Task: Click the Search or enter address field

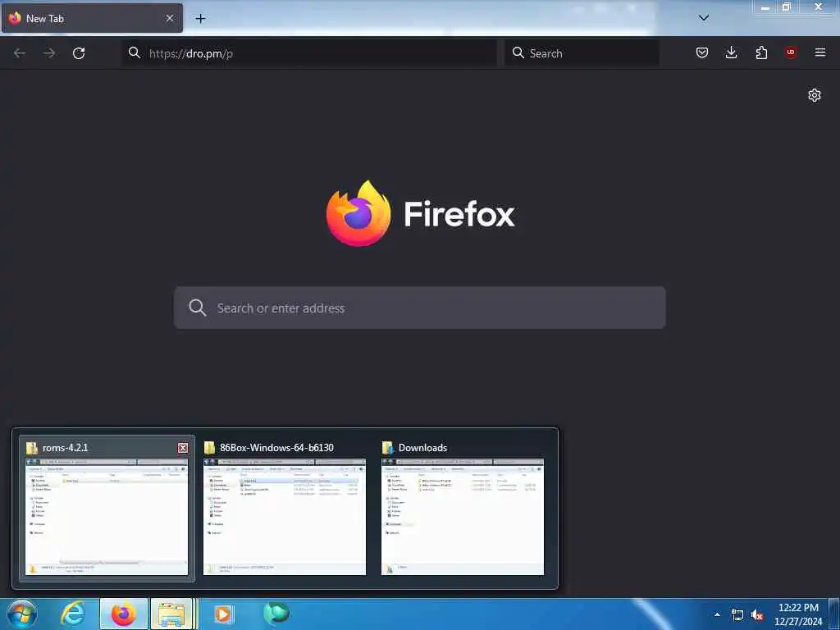Action: tap(420, 308)
